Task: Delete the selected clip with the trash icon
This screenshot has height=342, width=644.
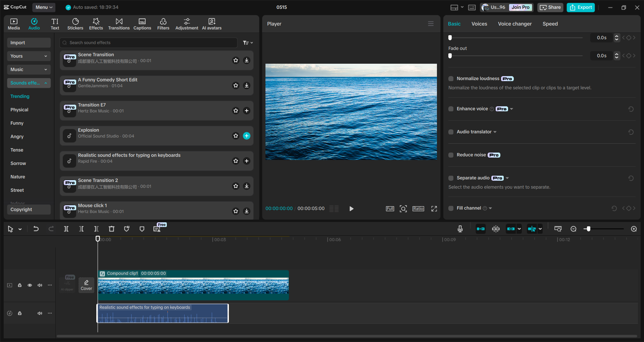Action: pyautogui.click(x=111, y=229)
